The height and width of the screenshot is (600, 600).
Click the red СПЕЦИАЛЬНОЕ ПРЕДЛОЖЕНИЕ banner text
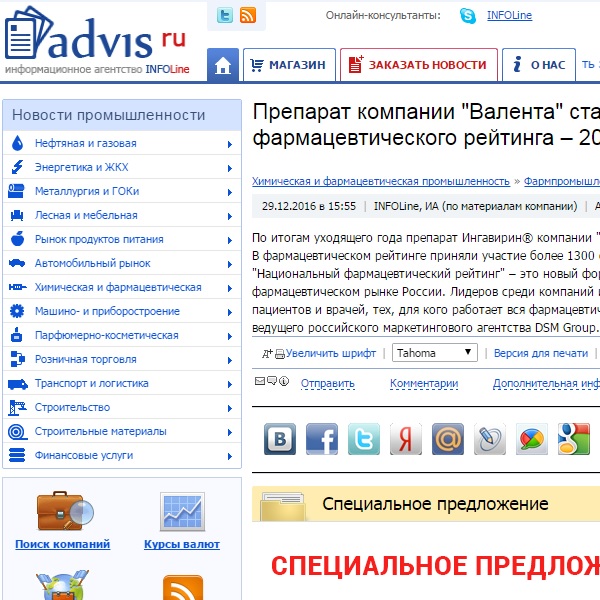point(435,566)
